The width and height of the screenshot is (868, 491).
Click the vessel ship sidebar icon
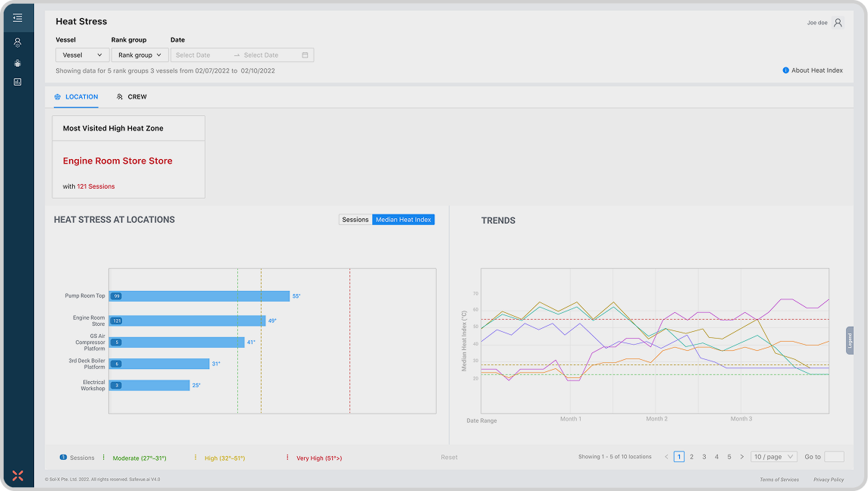17,63
